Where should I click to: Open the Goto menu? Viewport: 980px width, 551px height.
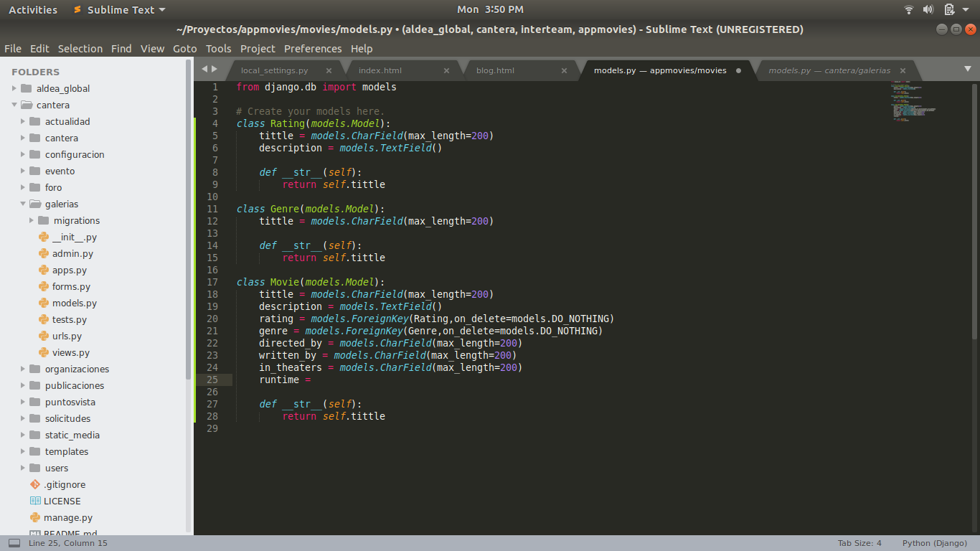pos(184,49)
